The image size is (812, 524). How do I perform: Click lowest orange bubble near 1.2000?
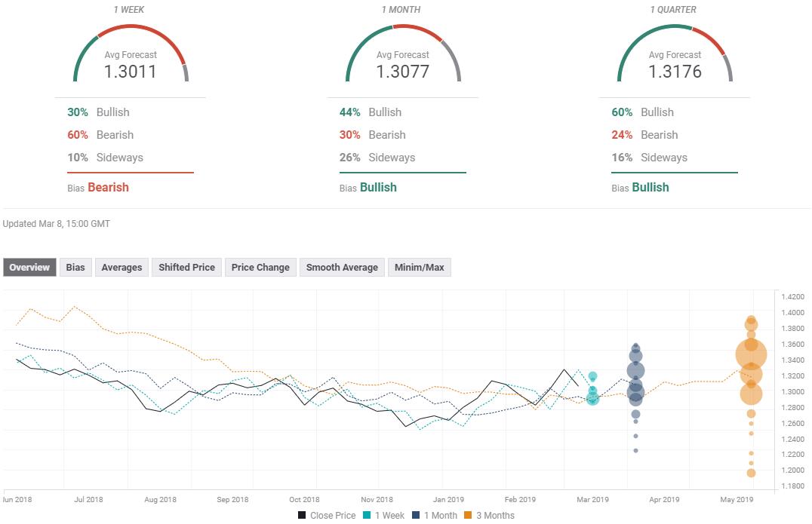pos(751,473)
